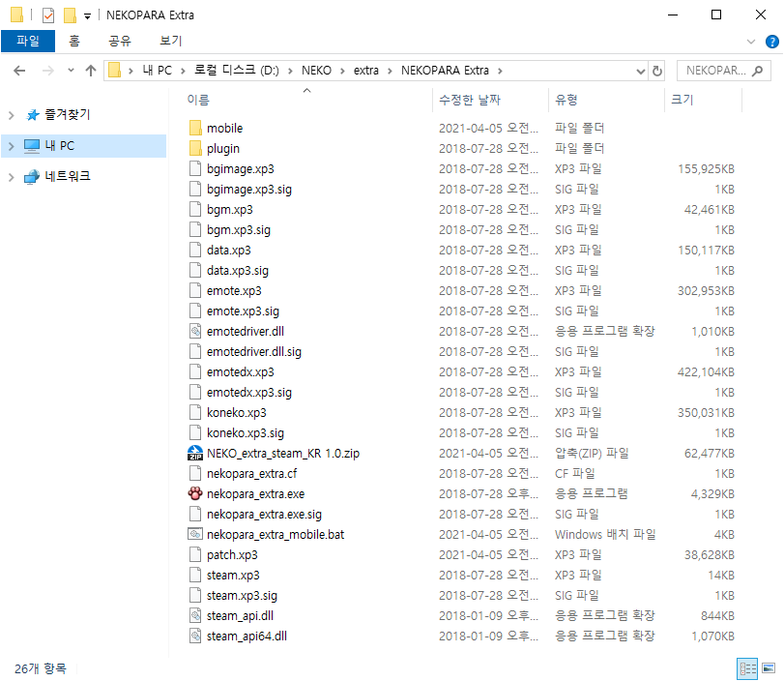Select file nekopara_extra.exe.sig

[264, 515]
